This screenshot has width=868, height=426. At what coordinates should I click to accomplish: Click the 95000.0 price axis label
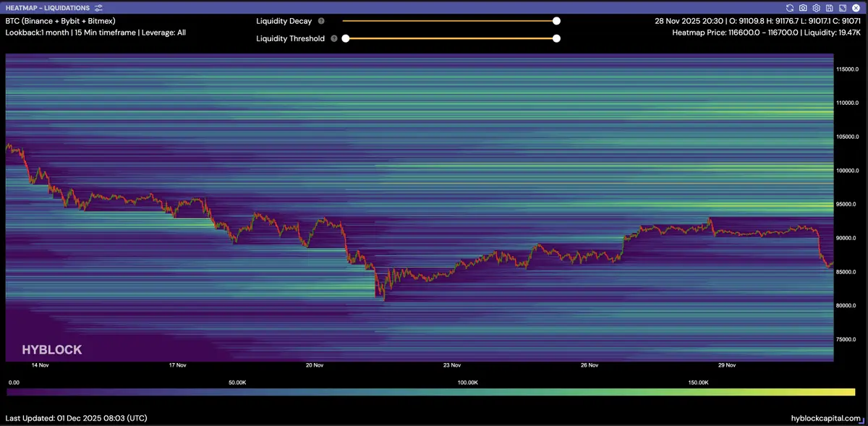pos(848,204)
